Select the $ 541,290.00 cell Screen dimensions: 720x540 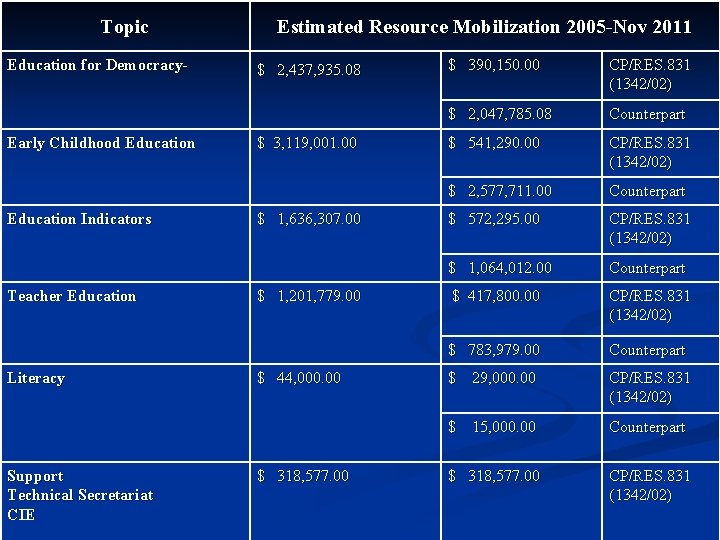click(521, 153)
